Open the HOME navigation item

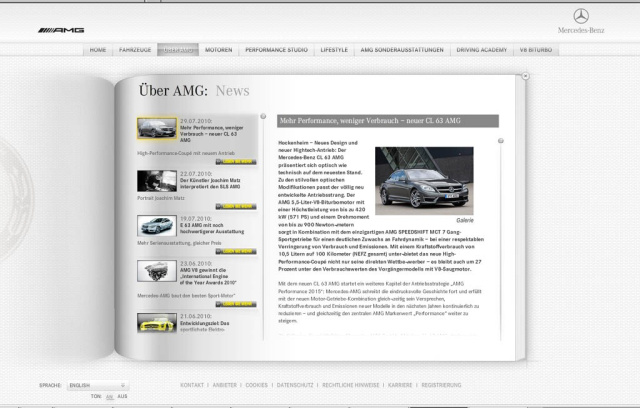coord(98,50)
